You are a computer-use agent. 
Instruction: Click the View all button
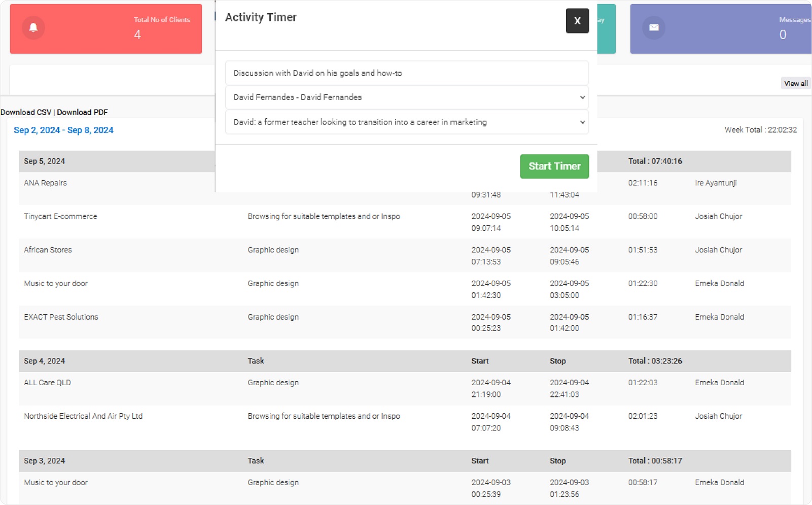pos(795,83)
